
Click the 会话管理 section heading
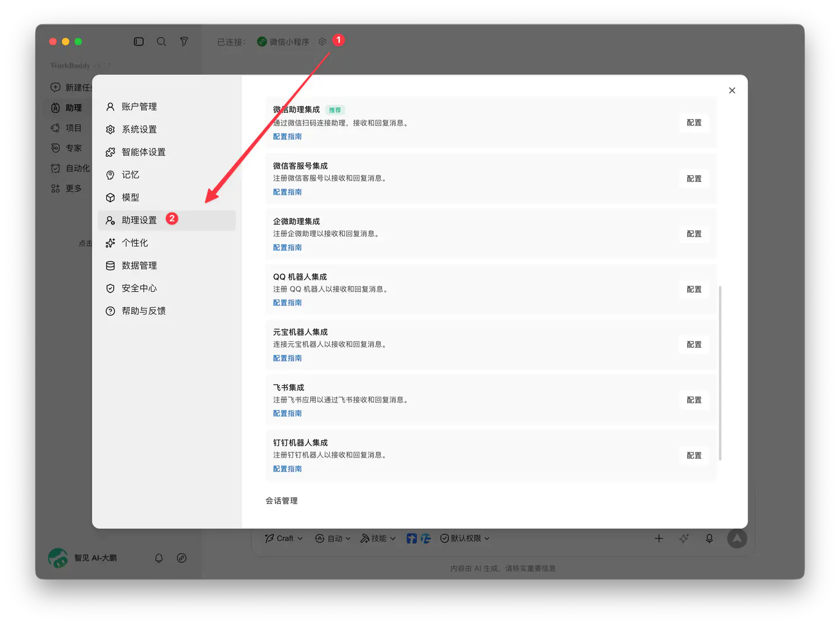[x=282, y=501]
